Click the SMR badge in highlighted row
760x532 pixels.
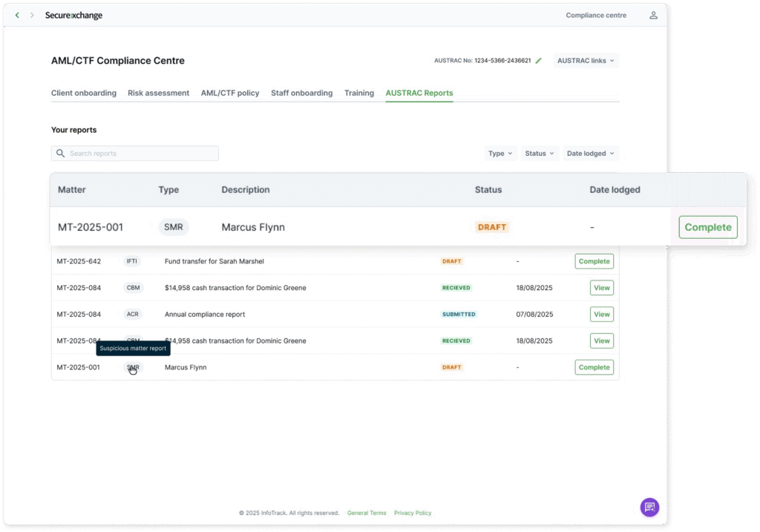click(x=173, y=227)
